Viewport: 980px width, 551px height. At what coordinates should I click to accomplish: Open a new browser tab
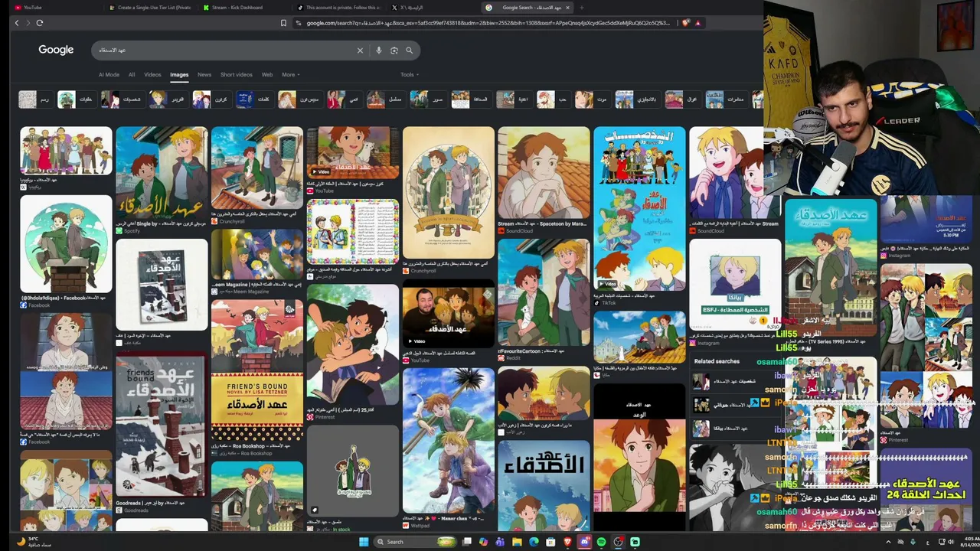(582, 8)
